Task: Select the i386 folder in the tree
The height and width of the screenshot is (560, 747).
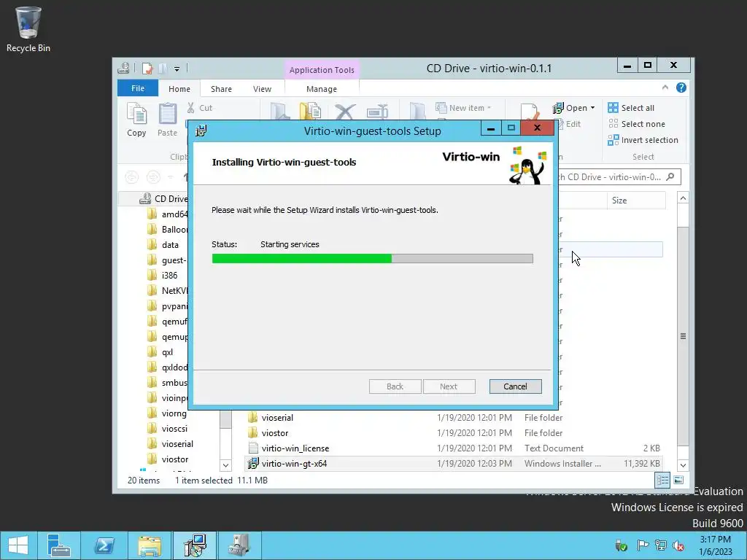Action: coord(163,275)
